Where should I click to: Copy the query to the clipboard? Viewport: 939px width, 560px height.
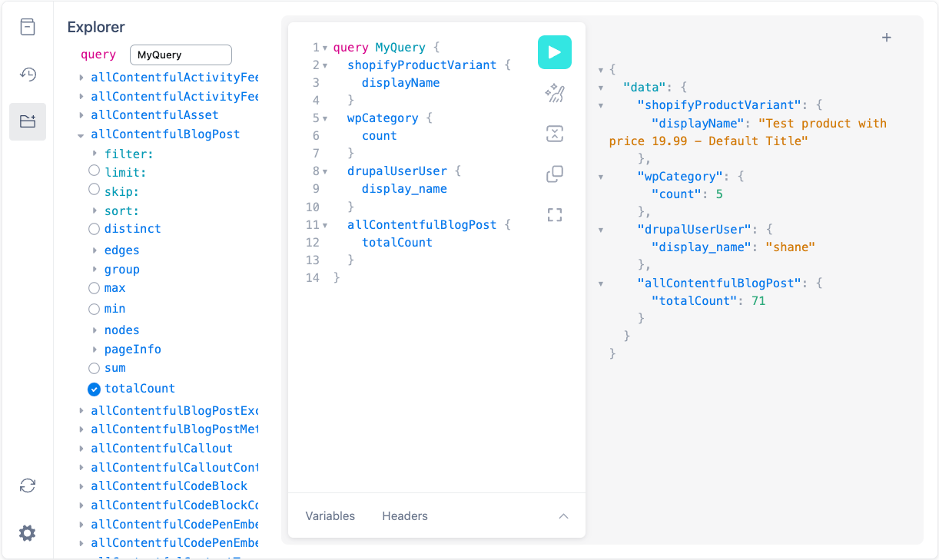click(555, 174)
